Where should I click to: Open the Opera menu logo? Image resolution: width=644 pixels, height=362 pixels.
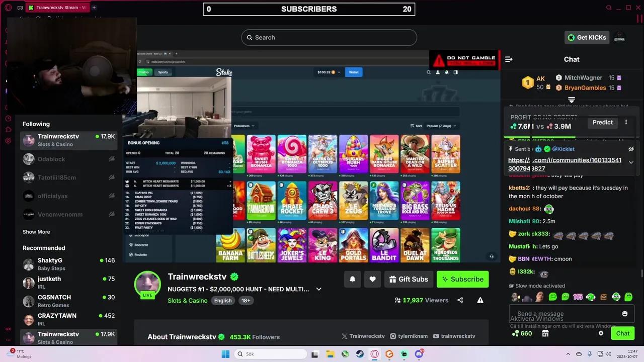click(x=9, y=8)
